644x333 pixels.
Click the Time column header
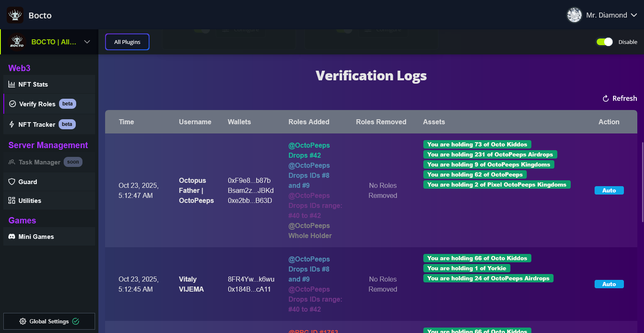point(126,122)
